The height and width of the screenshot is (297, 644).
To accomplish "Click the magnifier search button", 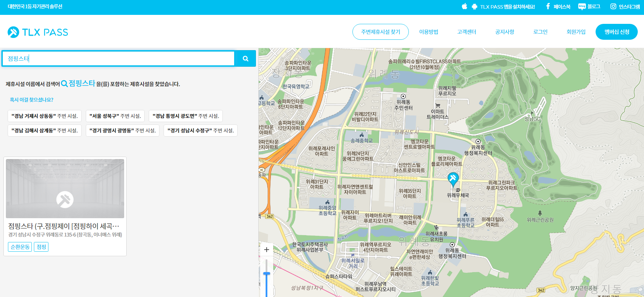I will (x=245, y=58).
